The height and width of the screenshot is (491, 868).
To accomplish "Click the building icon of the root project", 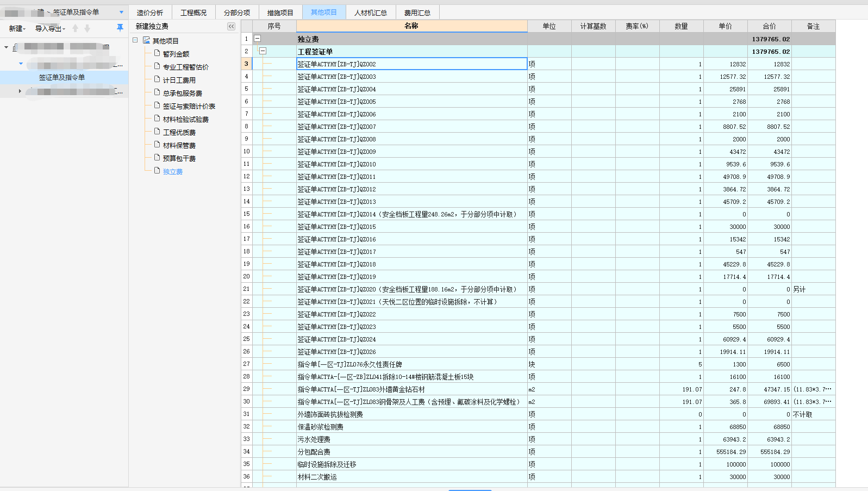I will [15, 47].
